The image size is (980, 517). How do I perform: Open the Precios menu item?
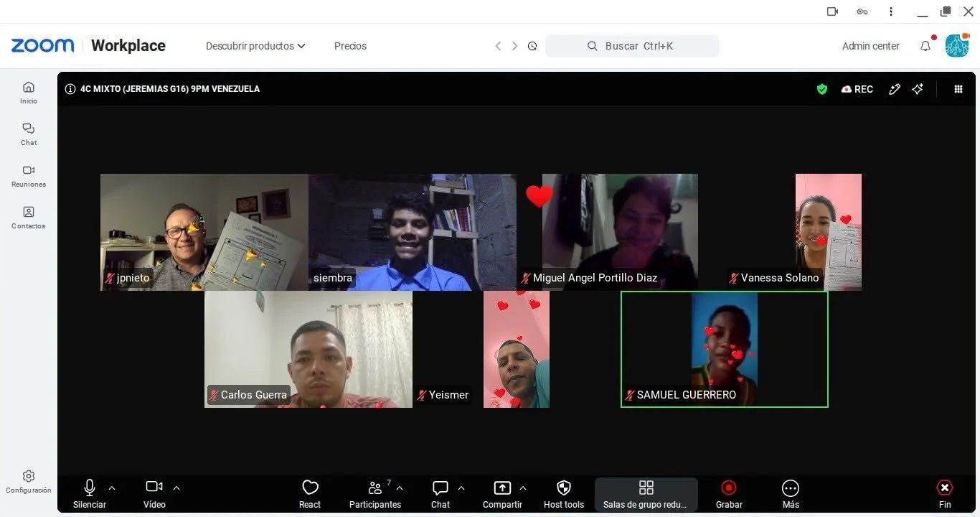click(350, 46)
